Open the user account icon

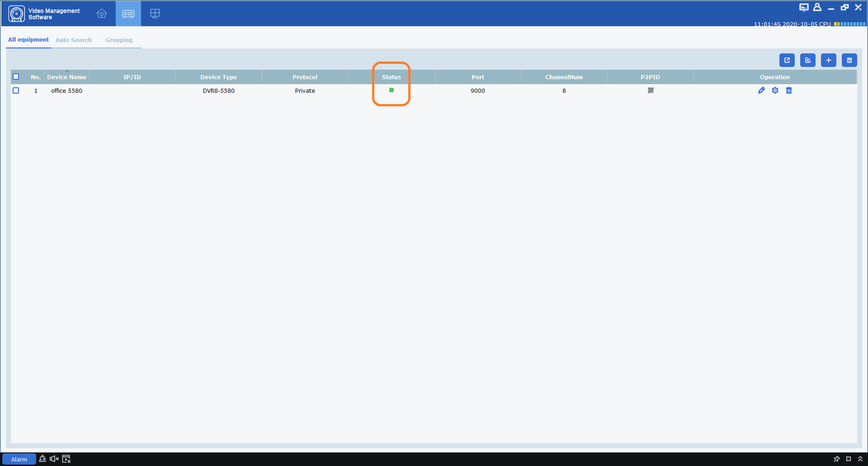(817, 7)
